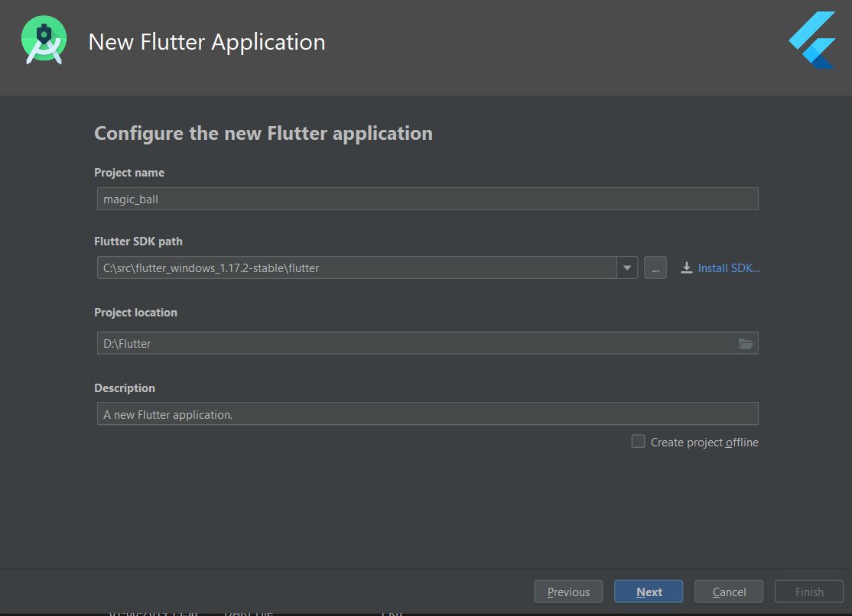Click the Android Studio logo icon
This screenshot has width=852, height=616.
44,41
